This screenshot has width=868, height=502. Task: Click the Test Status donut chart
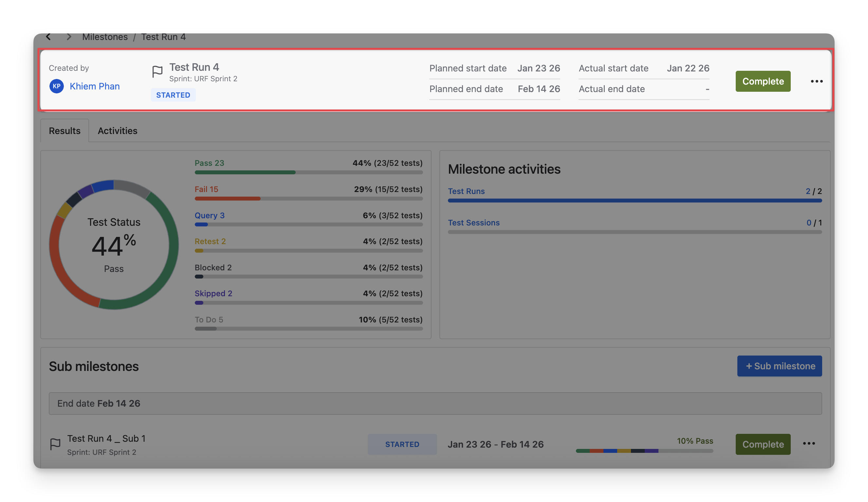(114, 244)
